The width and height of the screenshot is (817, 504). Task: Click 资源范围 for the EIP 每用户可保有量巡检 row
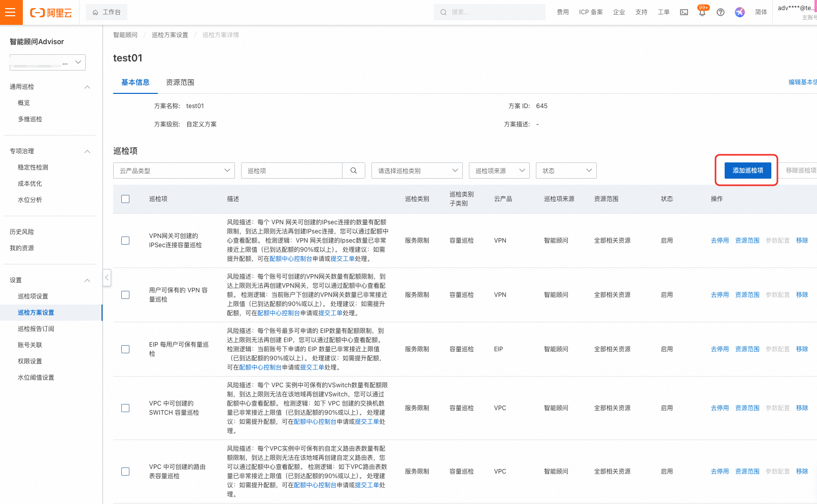click(x=747, y=349)
